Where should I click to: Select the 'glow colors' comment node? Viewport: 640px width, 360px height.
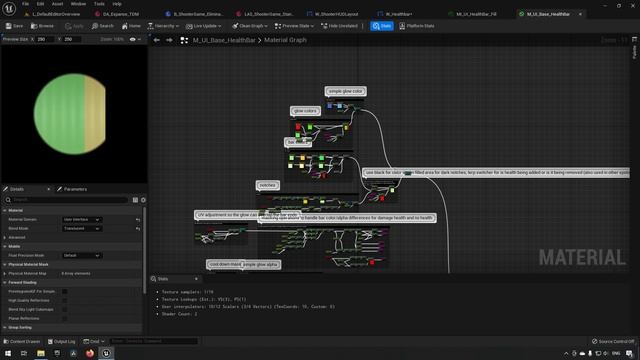click(x=305, y=111)
